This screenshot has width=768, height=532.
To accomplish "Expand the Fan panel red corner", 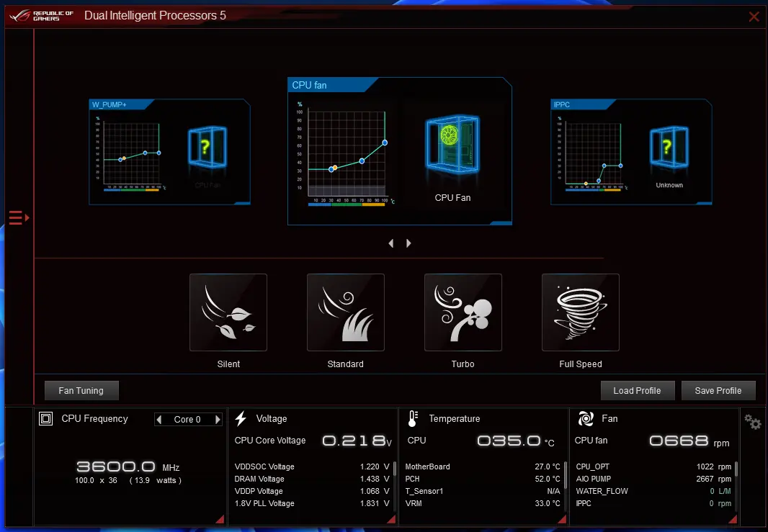I will point(733,519).
